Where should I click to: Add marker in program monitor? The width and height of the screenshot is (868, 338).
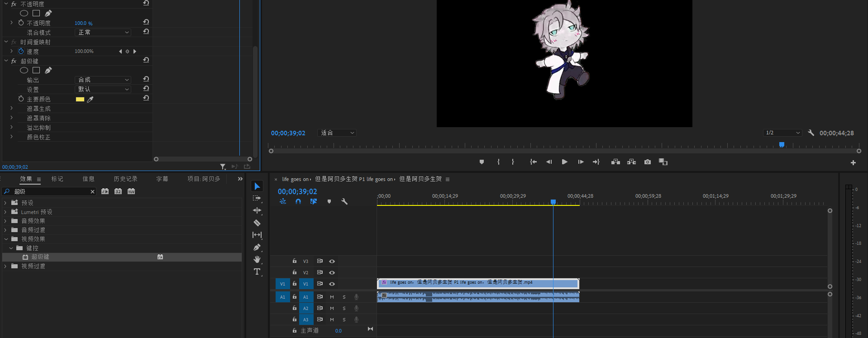(482, 162)
